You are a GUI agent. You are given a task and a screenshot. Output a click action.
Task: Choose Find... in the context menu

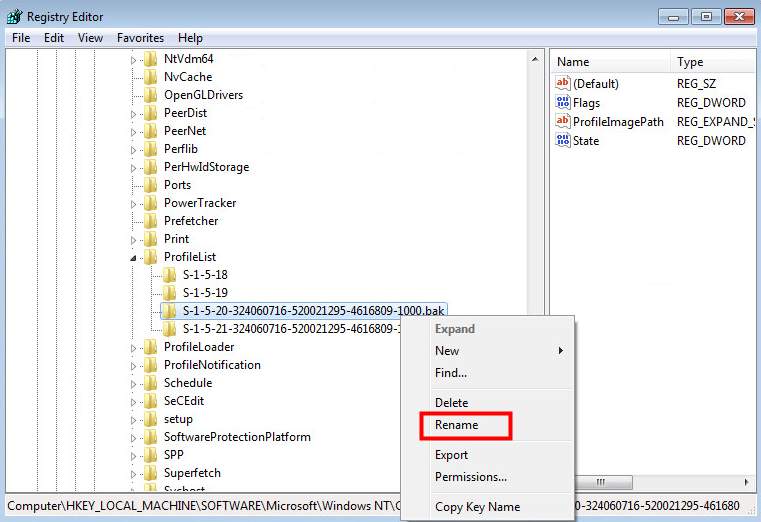click(x=488, y=373)
